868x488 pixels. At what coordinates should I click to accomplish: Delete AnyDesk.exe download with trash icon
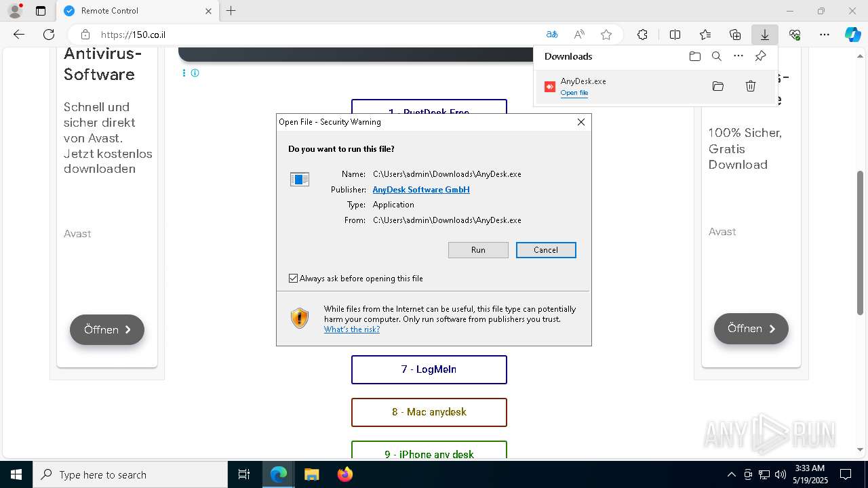point(751,86)
